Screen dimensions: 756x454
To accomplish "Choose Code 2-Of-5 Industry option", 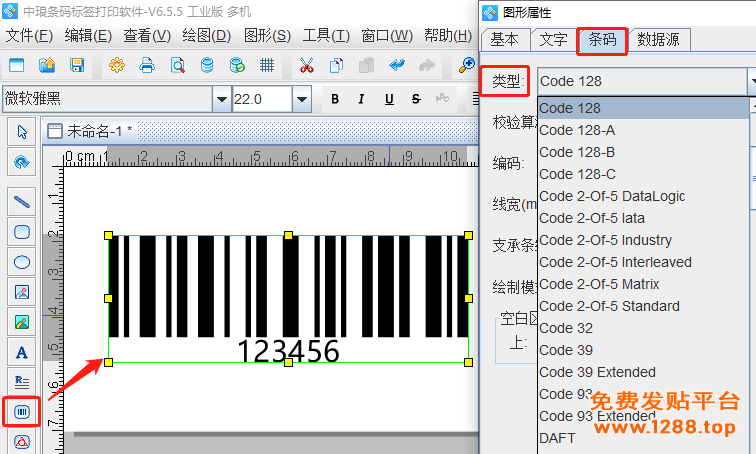I will (644, 240).
